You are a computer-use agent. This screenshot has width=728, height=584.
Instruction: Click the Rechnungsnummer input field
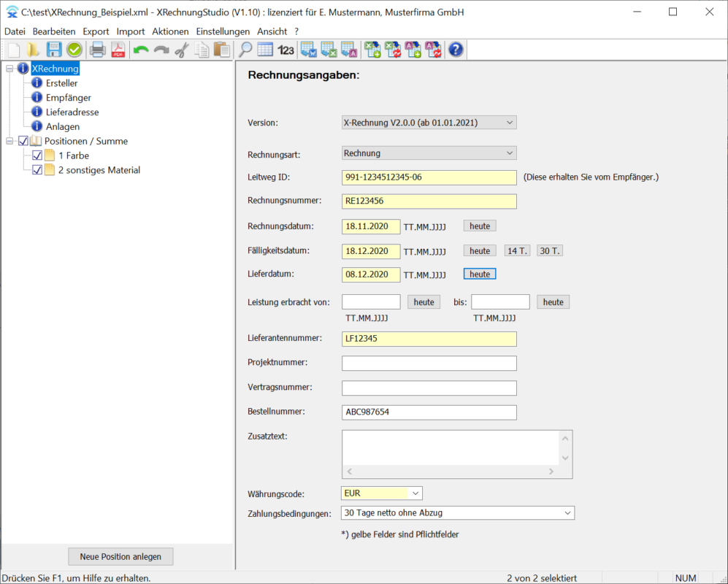(429, 201)
